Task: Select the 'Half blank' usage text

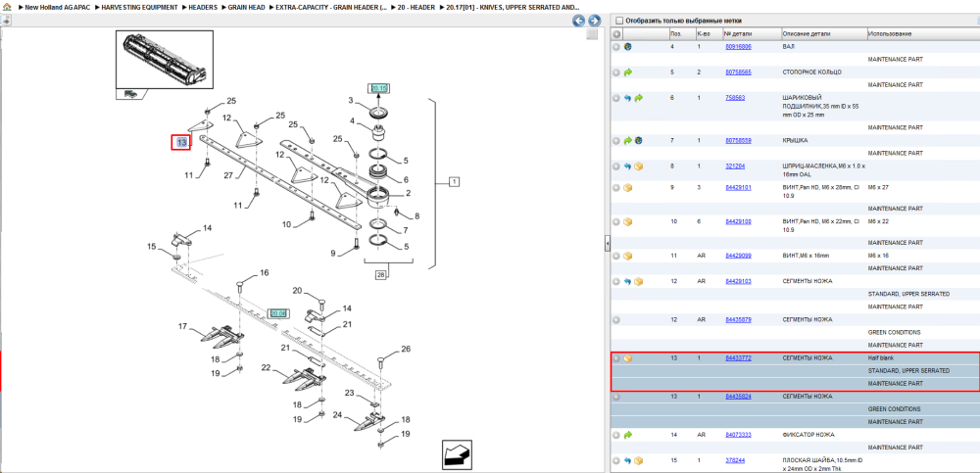Action: [881, 358]
